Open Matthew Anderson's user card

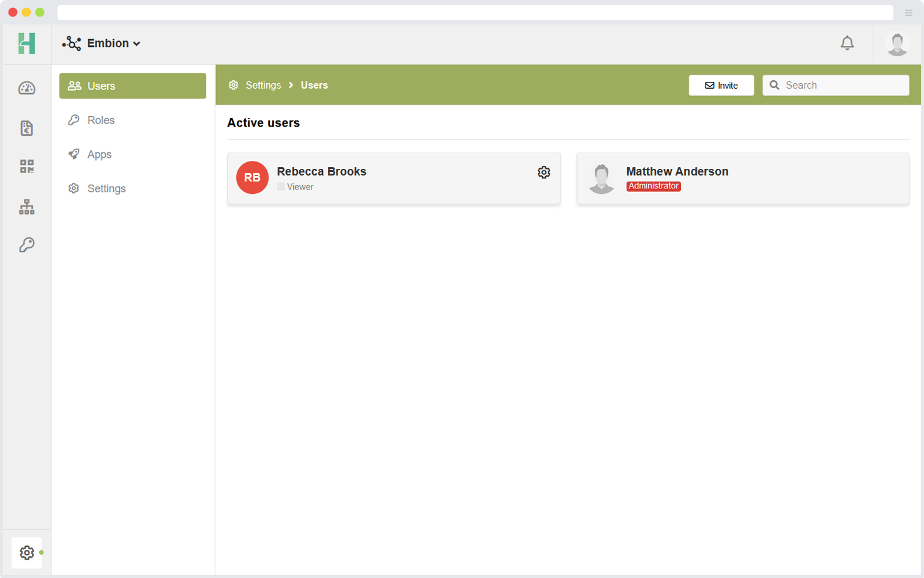(x=742, y=178)
